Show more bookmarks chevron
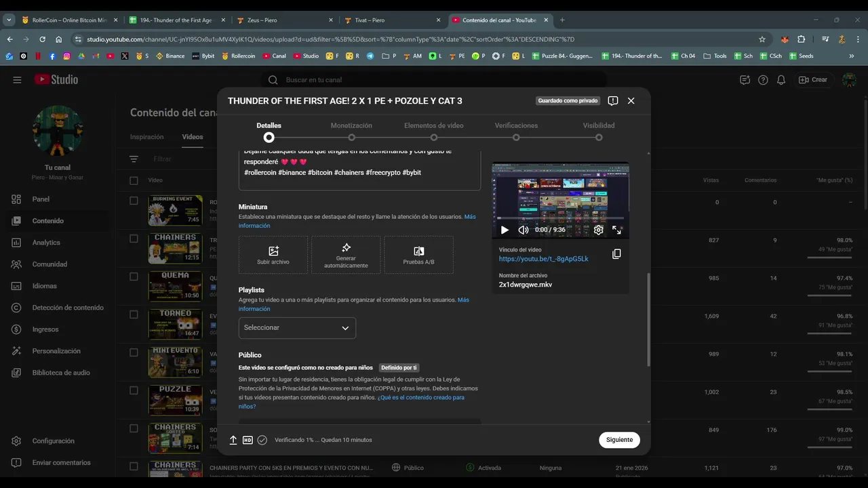The image size is (868, 488). [x=852, y=56]
